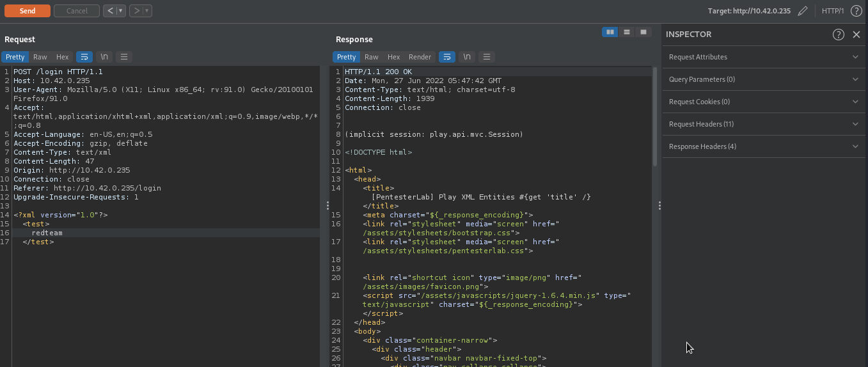Go forward to next request in history
This screenshot has height=367, width=868.
[136, 11]
